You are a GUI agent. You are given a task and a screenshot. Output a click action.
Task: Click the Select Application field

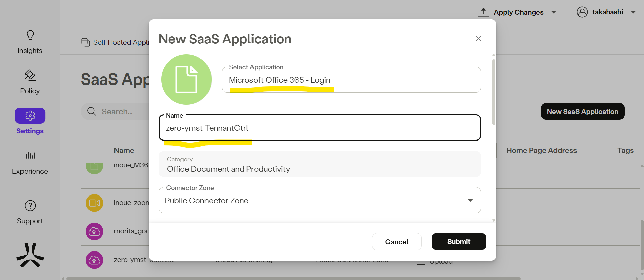point(351,80)
